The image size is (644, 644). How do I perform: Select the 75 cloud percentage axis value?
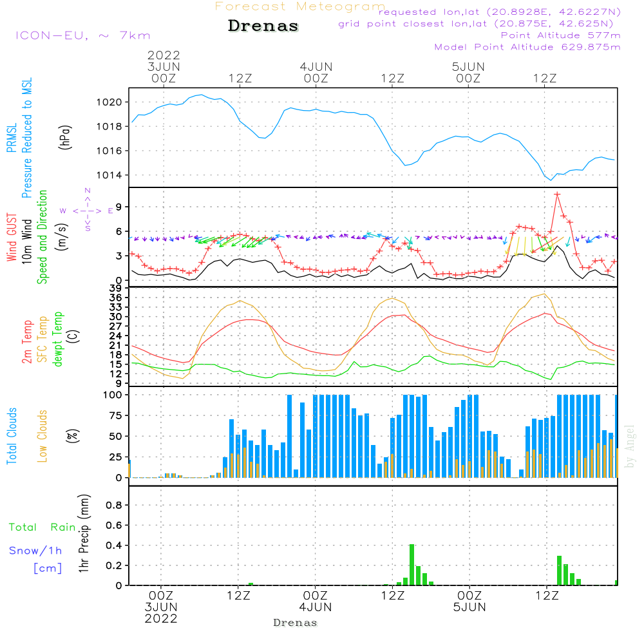[x=116, y=415]
